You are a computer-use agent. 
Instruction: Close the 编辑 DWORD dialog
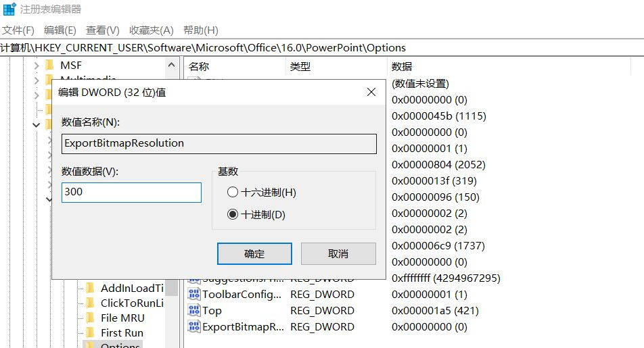tap(371, 92)
